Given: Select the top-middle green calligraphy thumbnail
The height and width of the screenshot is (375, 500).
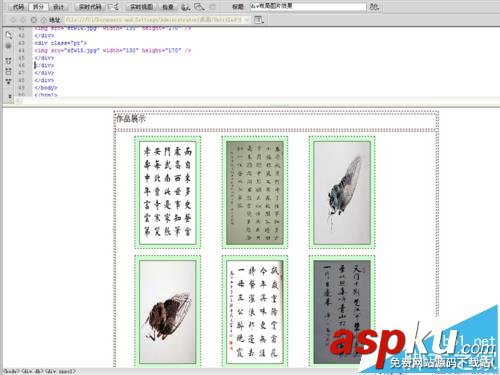Looking at the screenshot, I should tap(255, 192).
